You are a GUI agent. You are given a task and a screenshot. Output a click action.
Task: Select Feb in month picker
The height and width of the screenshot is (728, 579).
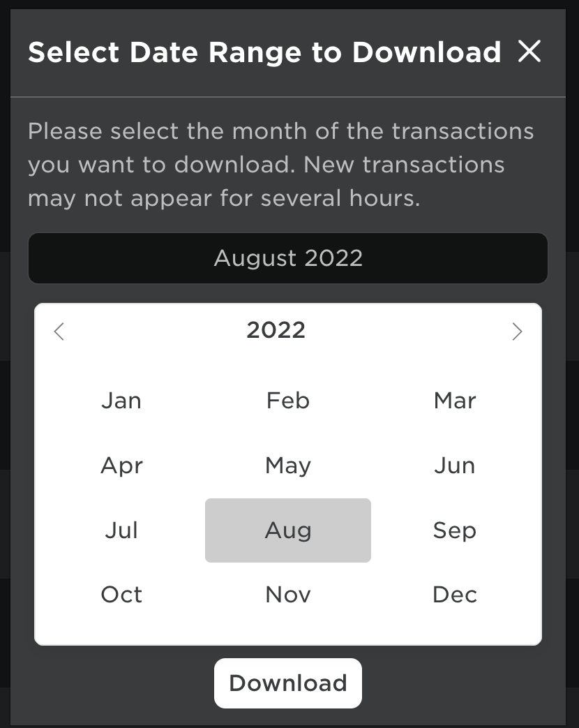tap(288, 401)
